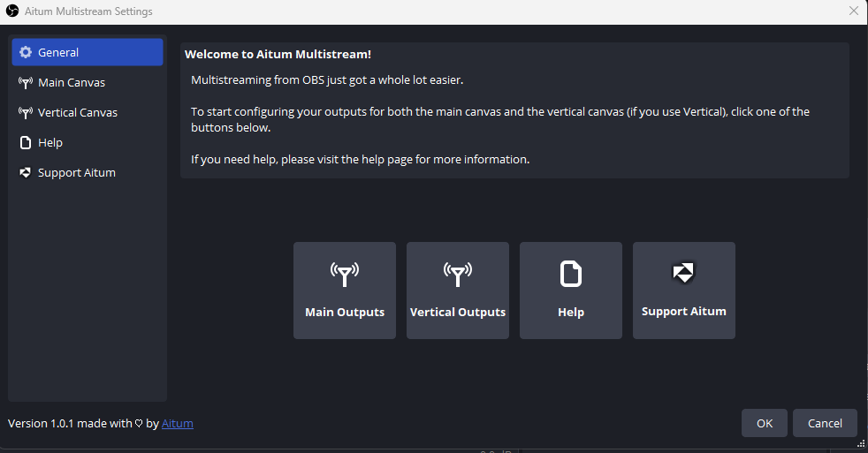Follow the Aitum hyperlink in the footer
This screenshot has height=453, width=868.
coord(177,423)
